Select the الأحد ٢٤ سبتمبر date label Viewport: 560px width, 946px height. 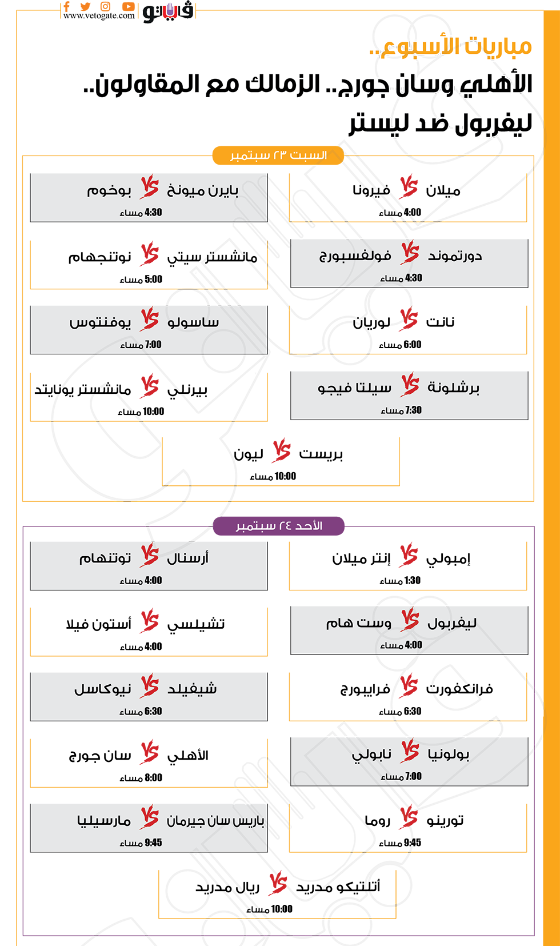point(279,526)
